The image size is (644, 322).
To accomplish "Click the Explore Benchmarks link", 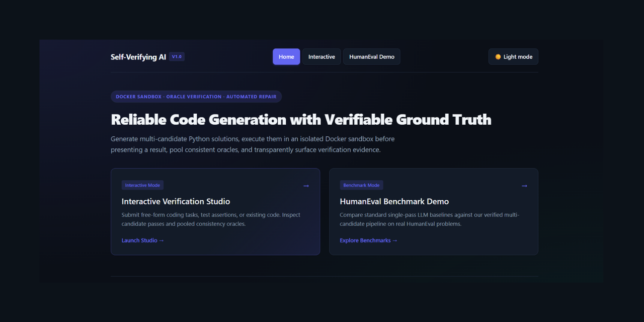I will click(x=369, y=240).
